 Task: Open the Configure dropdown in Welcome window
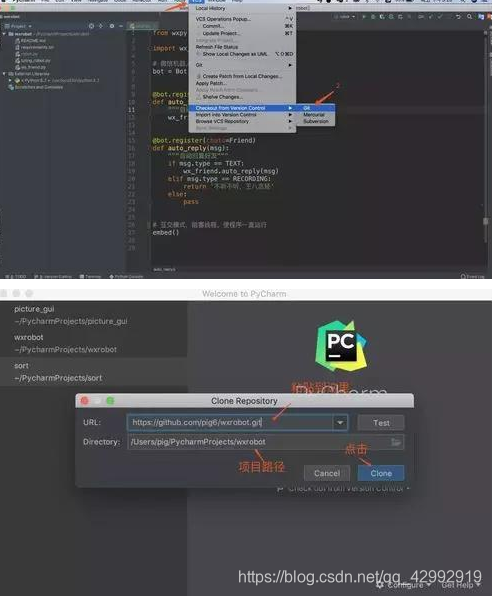coord(404,585)
